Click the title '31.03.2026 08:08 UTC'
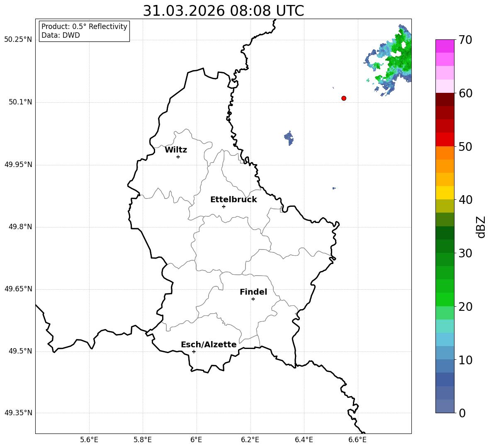The width and height of the screenshot is (491, 448). tap(224, 11)
